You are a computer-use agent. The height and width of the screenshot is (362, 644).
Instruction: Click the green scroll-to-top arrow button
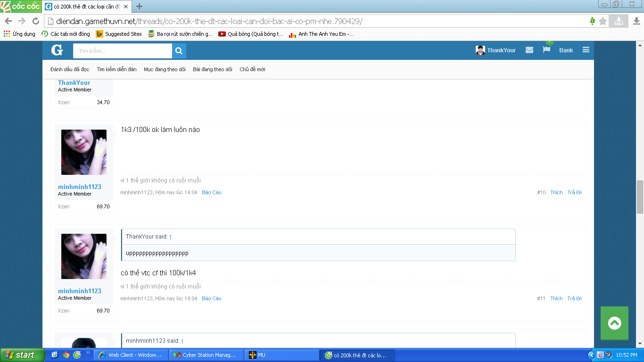coord(614,323)
